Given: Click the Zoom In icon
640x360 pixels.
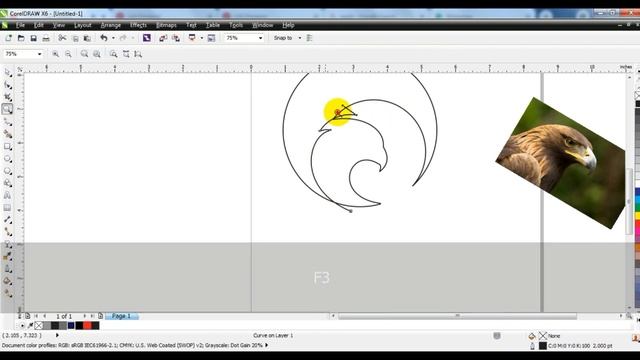Looking at the screenshot, I should pyautogui.click(x=56, y=54).
